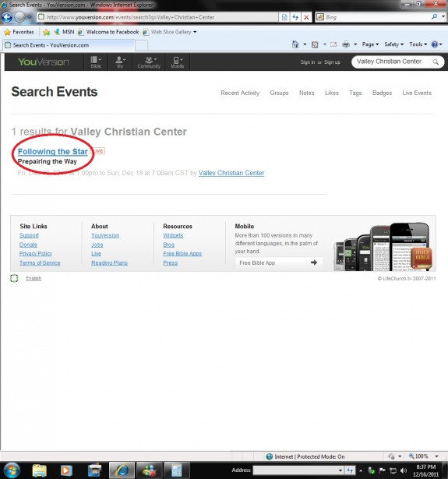The height and width of the screenshot is (479, 448).
Task: Select the Search Events - YouVersion.com tab
Action: [69, 45]
